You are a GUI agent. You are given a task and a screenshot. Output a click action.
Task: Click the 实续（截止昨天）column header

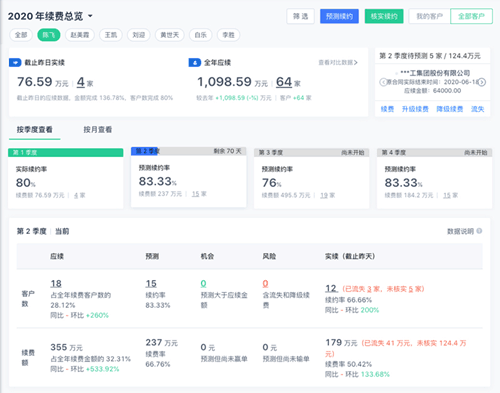pyautogui.click(x=350, y=256)
